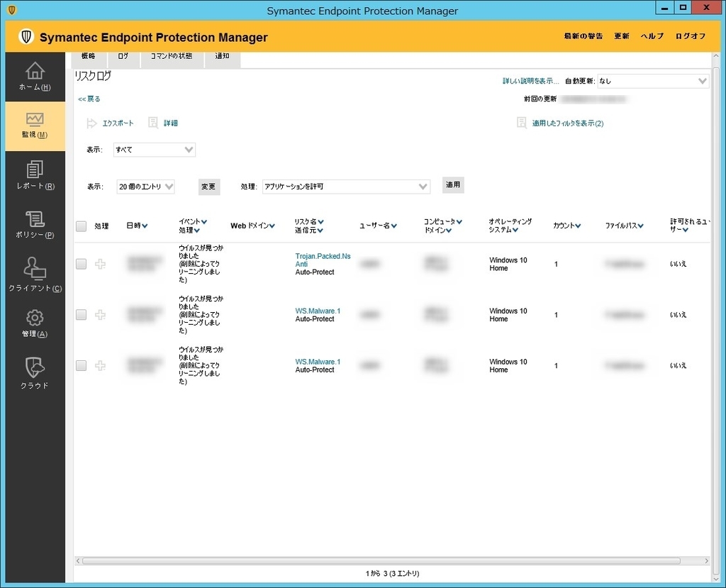
Task: Click the horizontal scrollbar right arrow
Action: 706,561
